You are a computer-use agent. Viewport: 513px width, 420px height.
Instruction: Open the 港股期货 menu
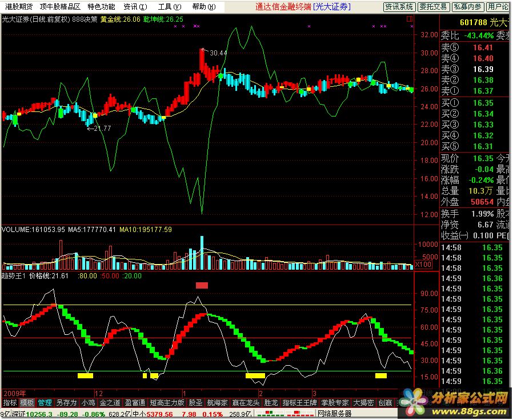pos(19,6)
